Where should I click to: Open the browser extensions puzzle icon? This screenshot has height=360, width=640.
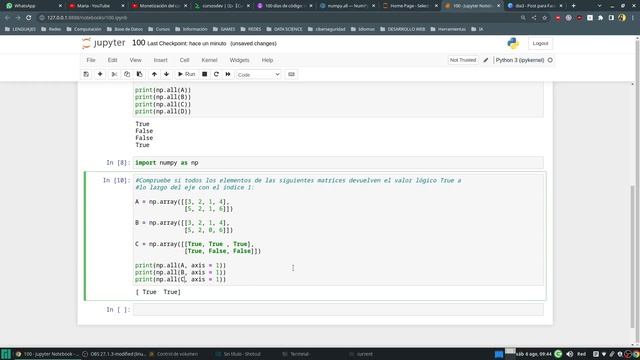[600, 18]
